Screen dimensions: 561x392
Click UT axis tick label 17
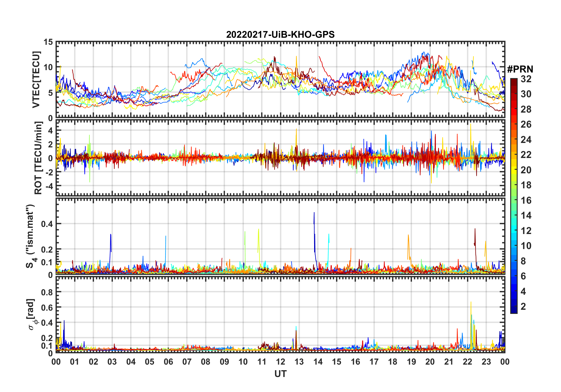pyautogui.click(x=374, y=362)
